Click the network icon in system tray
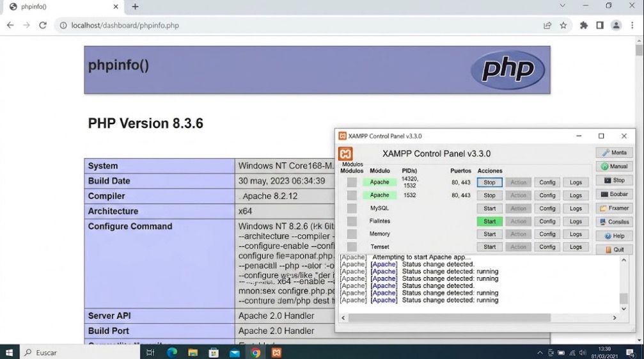Image resolution: width=644 pixels, height=359 pixels. click(x=572, y=353)
